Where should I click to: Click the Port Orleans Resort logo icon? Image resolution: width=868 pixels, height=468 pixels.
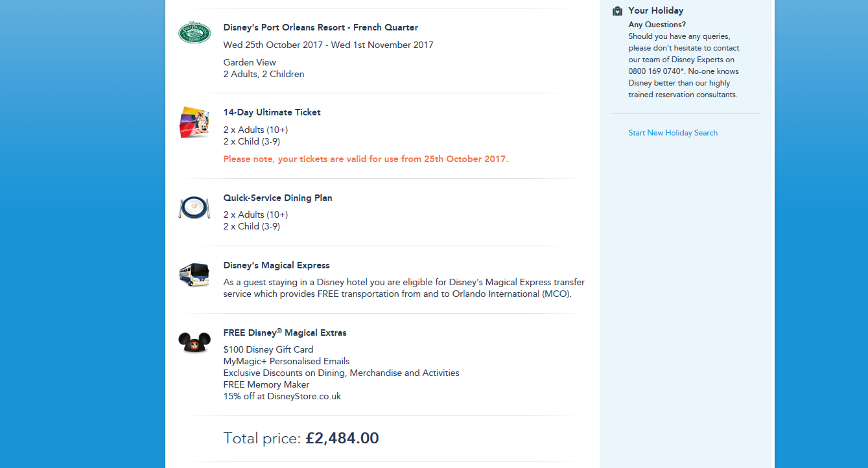coord(194,32)
